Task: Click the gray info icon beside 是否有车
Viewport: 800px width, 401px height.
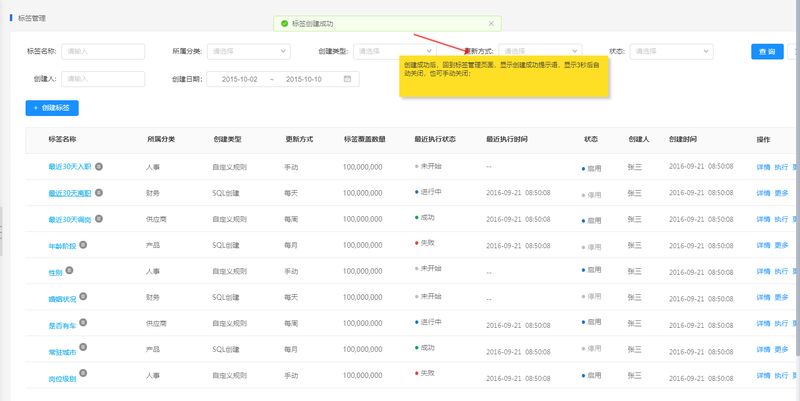Action: pyautogui.click(x=83, y=322)
